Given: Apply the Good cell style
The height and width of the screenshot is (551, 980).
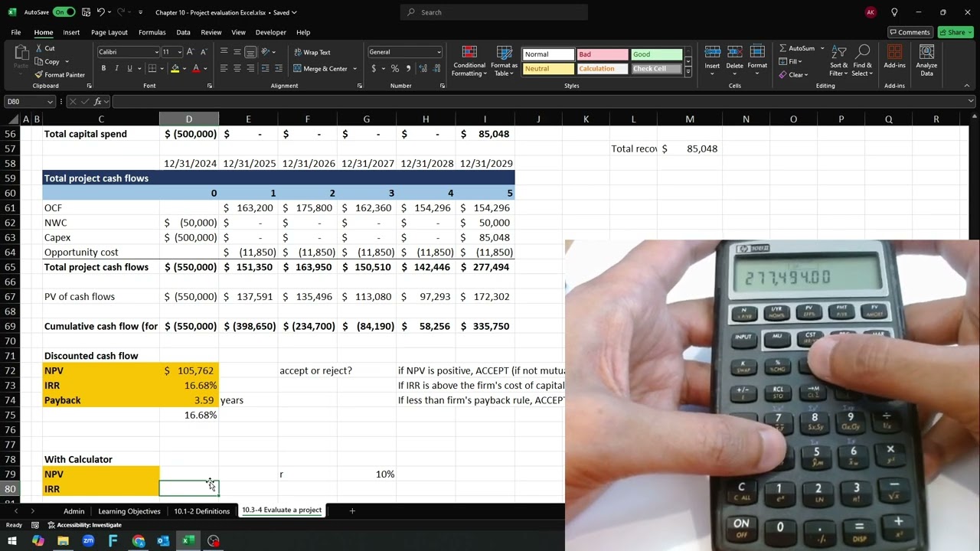Looking at the screenshot, I should pos(656,54).
